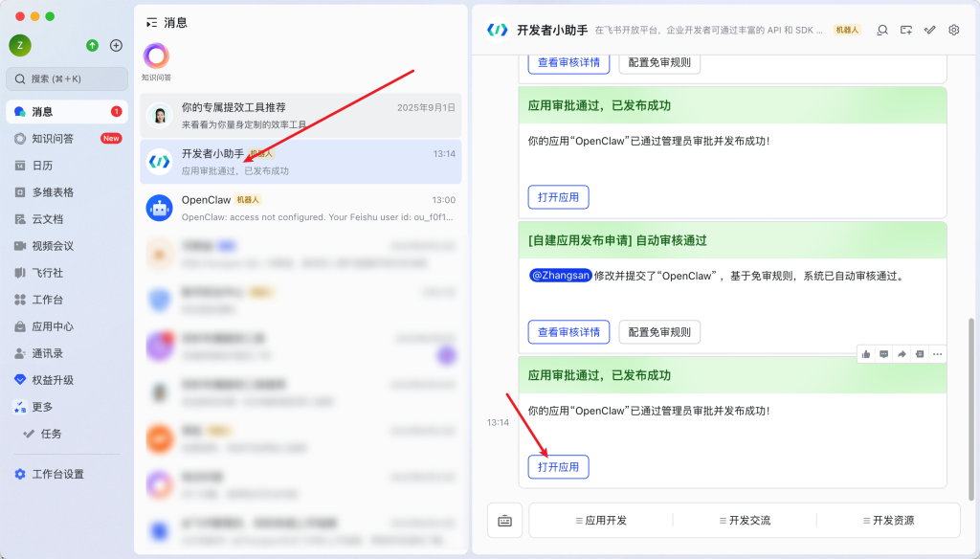Click the @Zhangsan mention
This screenshot has height=559, width=980.
coord(560,275)
